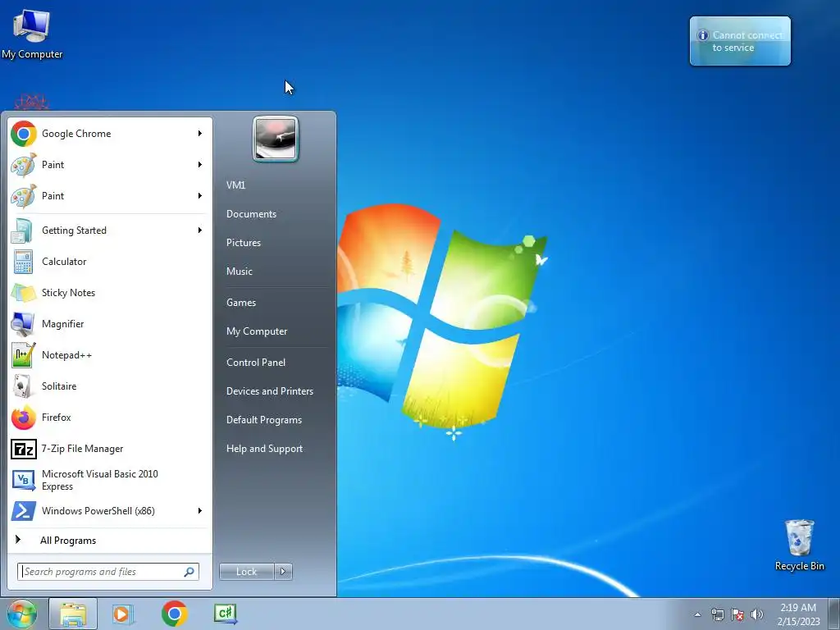Viewport: 840px width, 630px height.
Task: Open 7-Zip File Manager
Action: (109, 449)
